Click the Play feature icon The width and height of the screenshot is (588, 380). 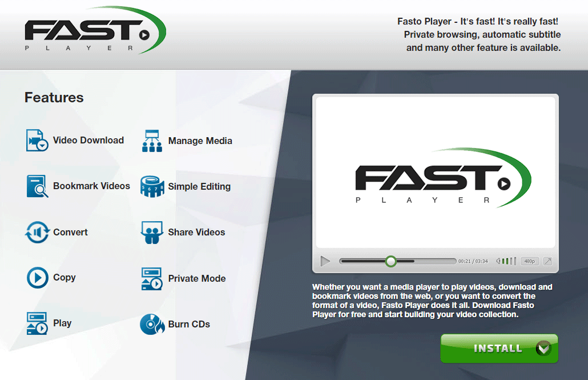37,323
